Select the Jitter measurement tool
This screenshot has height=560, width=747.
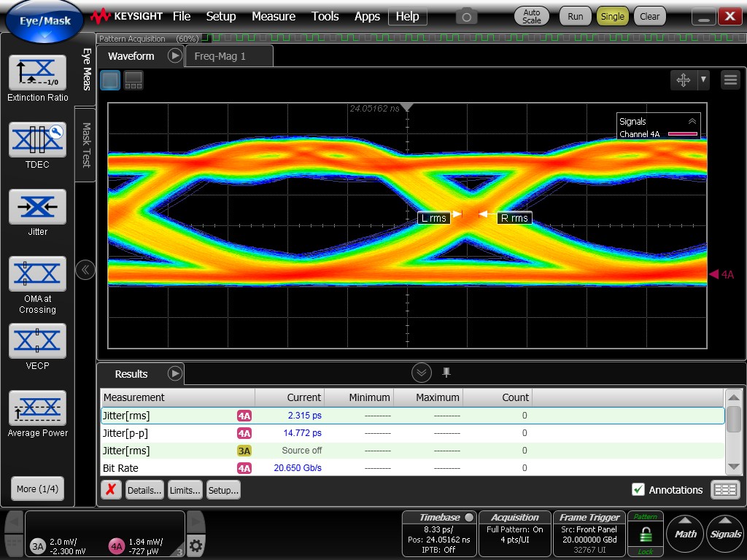point(37,207)
